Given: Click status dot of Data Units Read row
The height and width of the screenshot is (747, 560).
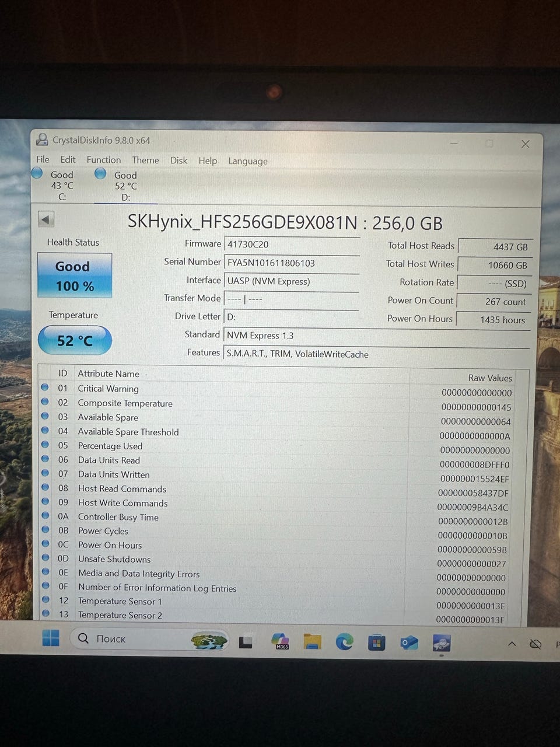Looking at the screenshot, I should click(x=45, y=459).
